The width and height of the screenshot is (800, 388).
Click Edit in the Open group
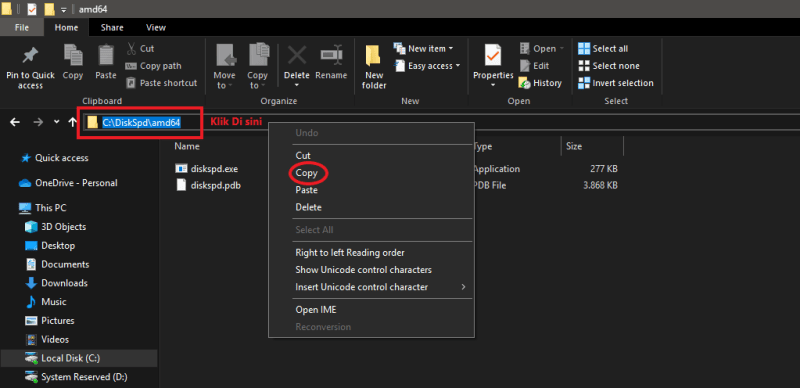[x=534, y=66]
